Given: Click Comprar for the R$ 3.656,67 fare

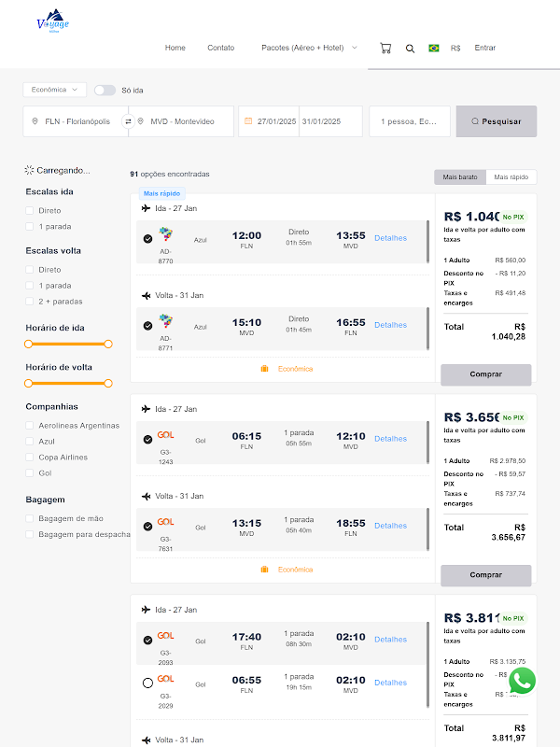Looking at the screenshot, I should click(485, 575).
